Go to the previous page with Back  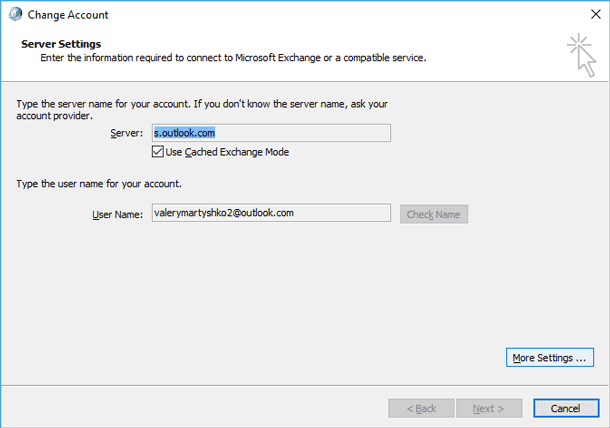pyautogui.click(x=421, y=409)
